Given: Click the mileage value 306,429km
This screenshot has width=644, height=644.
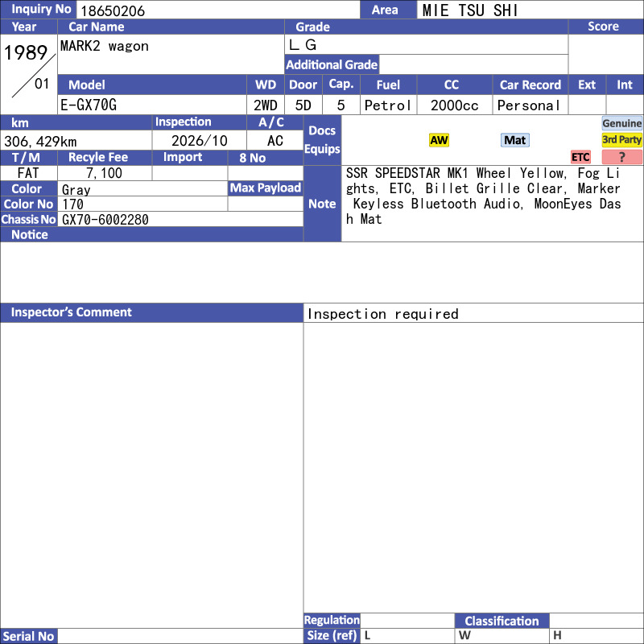Looking at the screenshot, I should (40, 142).
